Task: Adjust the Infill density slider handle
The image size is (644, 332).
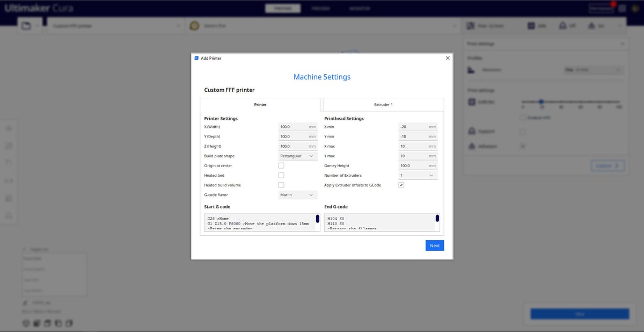Action: point(541,102)
